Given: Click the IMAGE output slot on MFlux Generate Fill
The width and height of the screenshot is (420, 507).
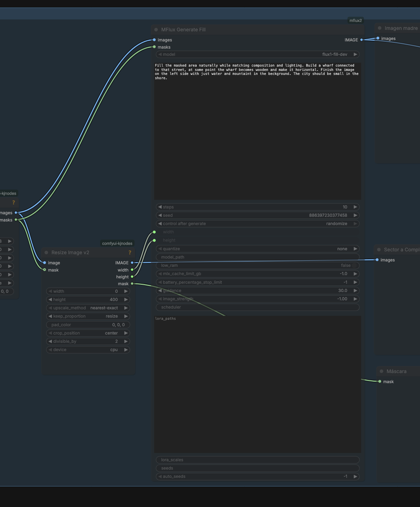Looking at the screenshot, I should [361, 40].
